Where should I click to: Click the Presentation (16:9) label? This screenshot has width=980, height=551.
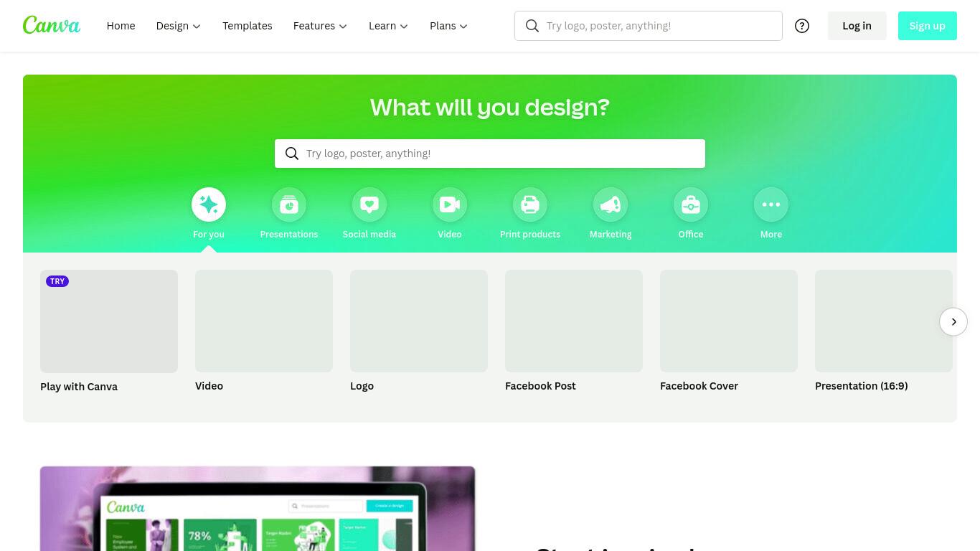861,386
